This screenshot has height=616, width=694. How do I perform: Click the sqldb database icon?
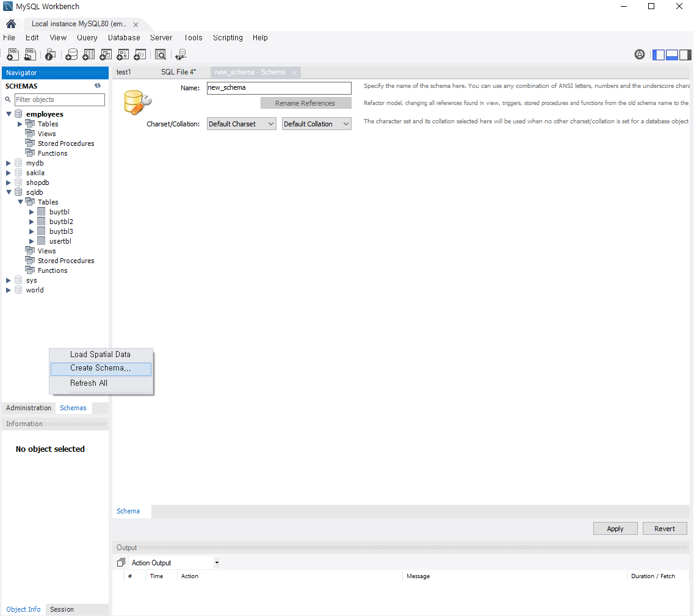point(18,192)
